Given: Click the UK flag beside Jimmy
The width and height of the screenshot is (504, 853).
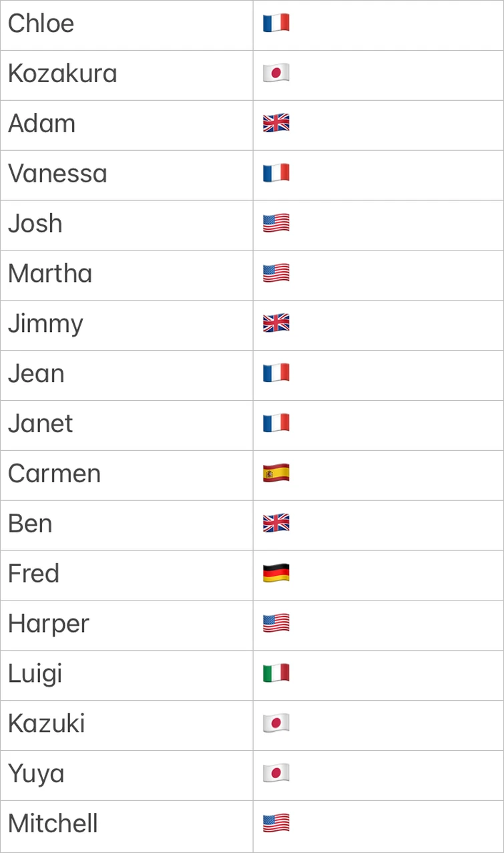Looking at the screenshot, I should (276, 324).
